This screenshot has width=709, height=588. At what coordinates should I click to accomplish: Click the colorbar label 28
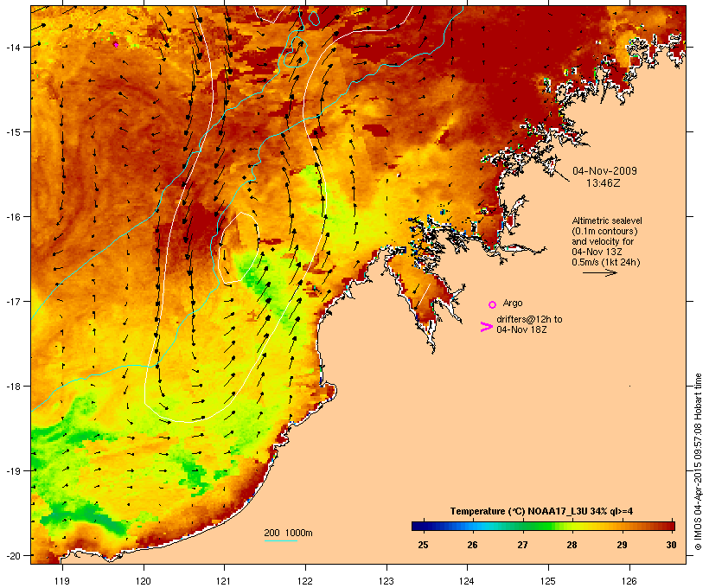[572, 545]
